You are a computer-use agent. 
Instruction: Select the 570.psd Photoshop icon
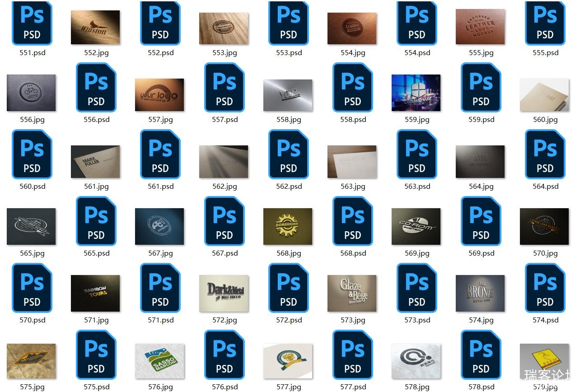pyautogui.click(x=32, y=288)
